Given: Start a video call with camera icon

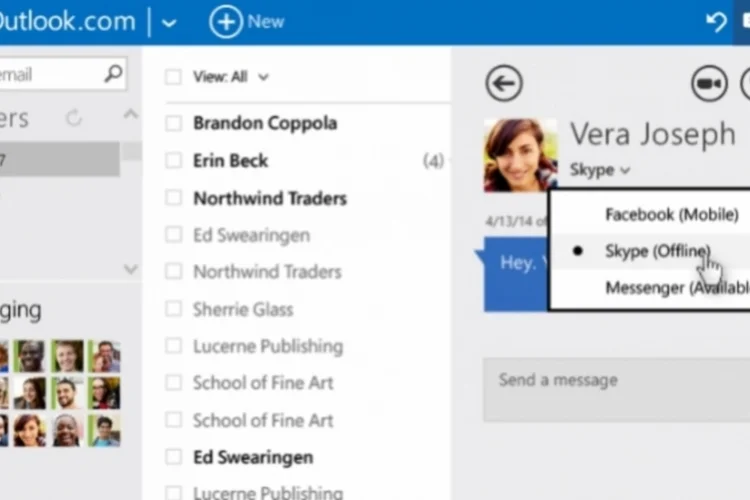Looking at the screenshot, I should pyautogui.click(x=709, y=83).
